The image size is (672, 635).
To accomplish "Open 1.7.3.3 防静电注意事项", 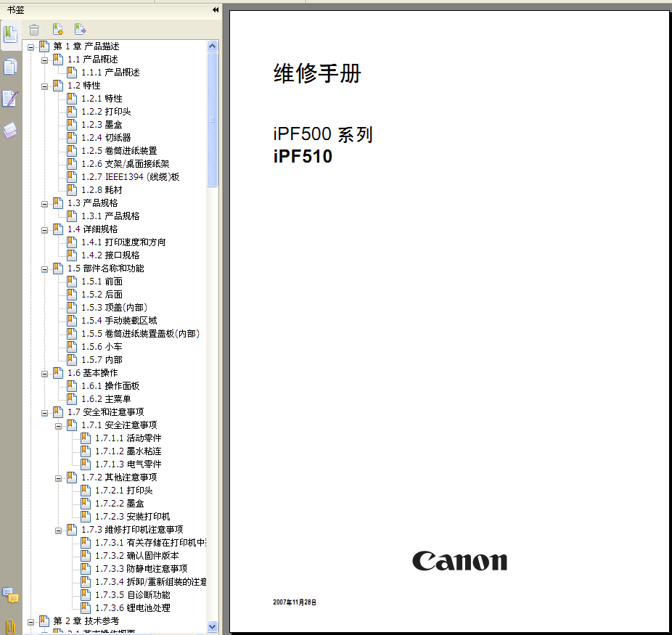I will (x=142, y=568).
